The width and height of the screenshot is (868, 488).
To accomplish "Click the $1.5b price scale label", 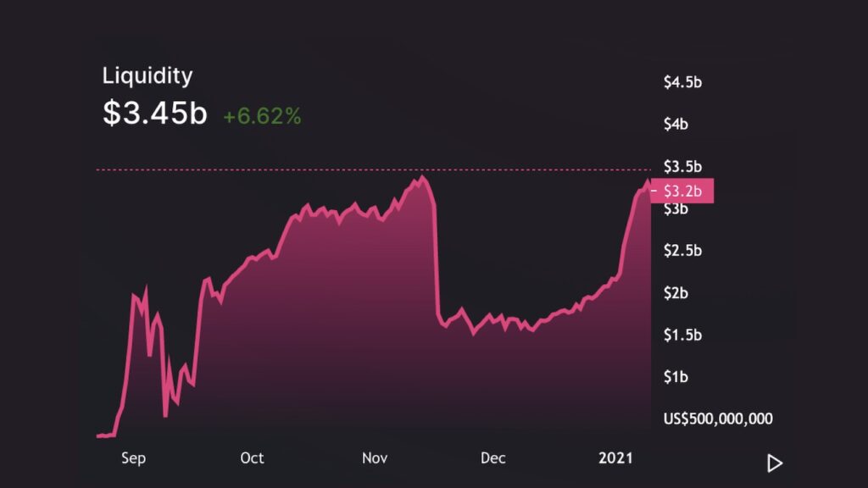I will pos(682,335).
